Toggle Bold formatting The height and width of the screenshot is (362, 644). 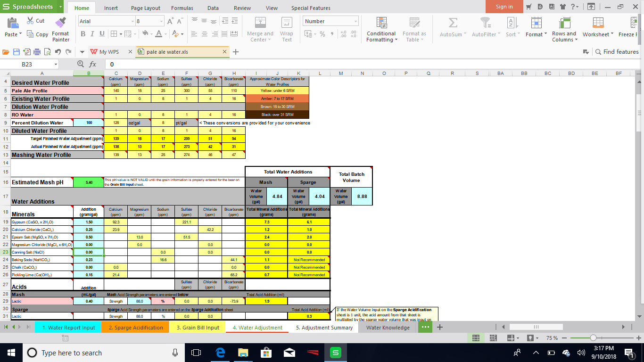(x=83, y=34)
